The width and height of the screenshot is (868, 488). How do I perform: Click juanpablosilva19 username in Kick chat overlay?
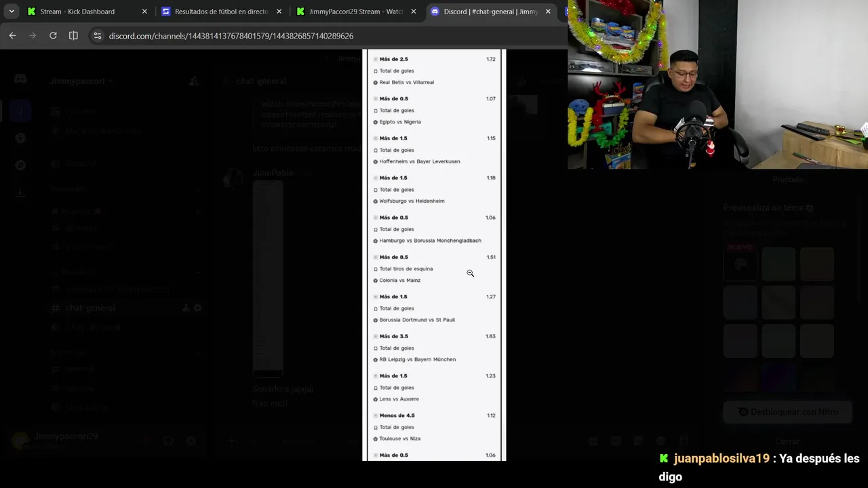click(x=722, y=459)
